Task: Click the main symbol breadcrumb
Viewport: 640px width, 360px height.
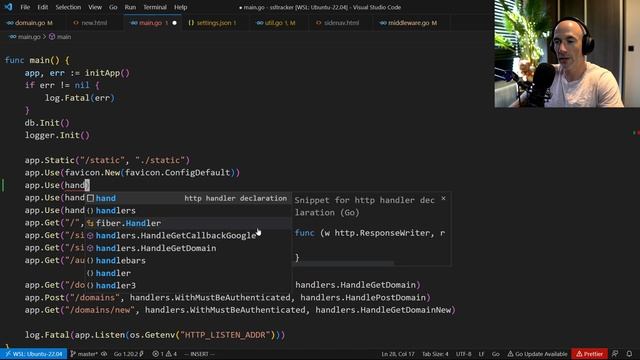Action: tap(60, 37)
